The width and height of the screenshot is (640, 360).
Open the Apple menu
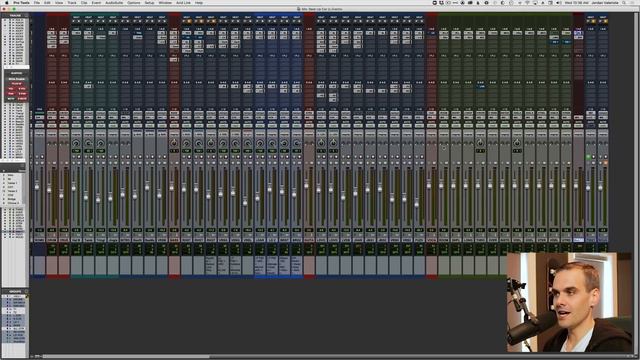[x=6, y=3]
